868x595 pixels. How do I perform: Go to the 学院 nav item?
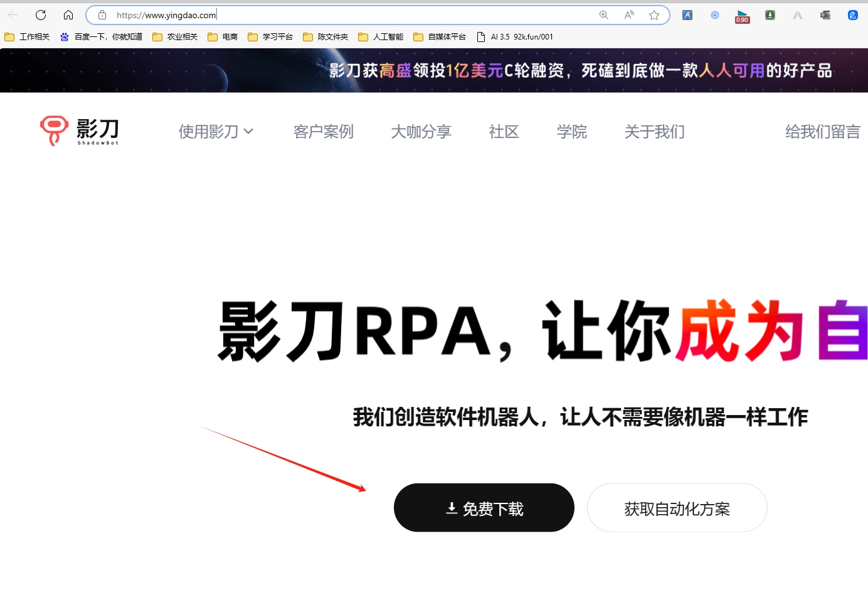tap(572, 132)
